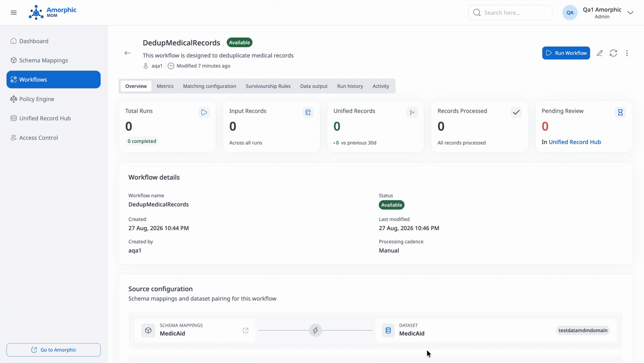Click the Source configuration heading
The image size is (644, 363).
coord(161,289)
